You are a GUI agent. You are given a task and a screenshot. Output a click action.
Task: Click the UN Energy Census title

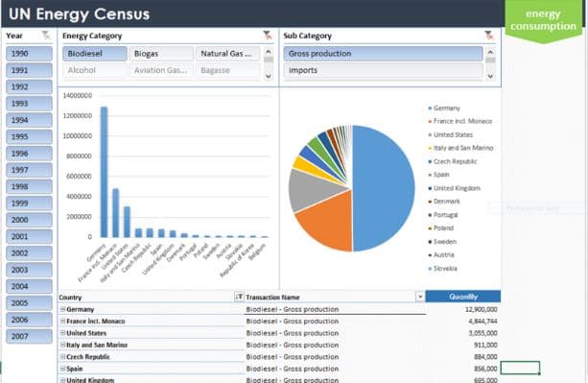(79, 13)
